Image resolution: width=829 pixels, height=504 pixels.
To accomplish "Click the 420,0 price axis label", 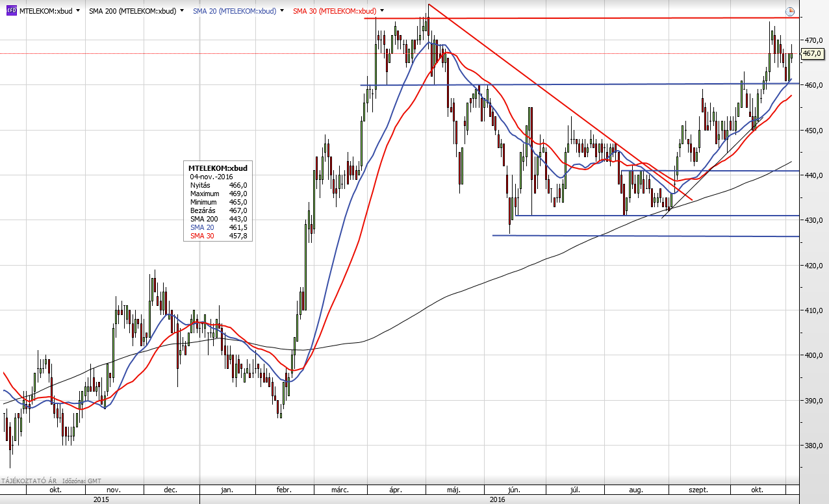I will click(x=814, y=266).
